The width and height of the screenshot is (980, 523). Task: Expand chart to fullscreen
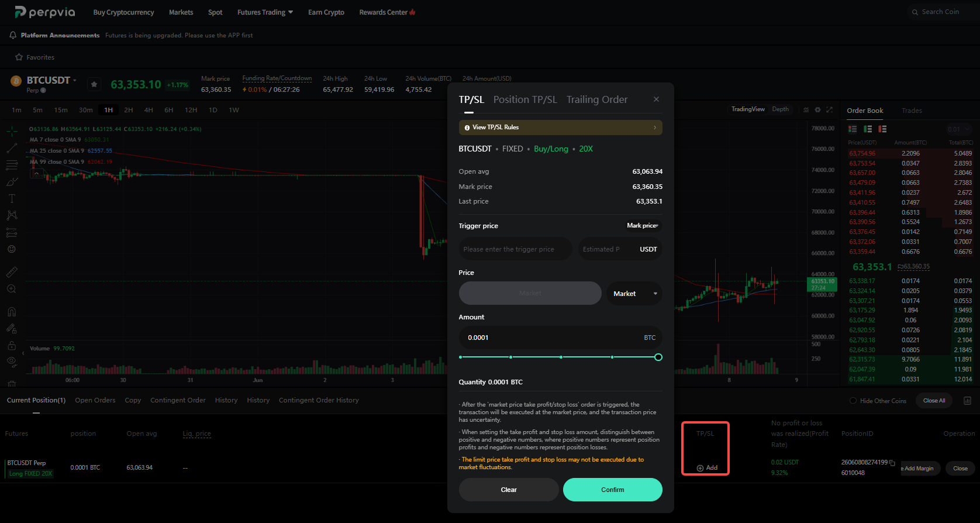[x=829, y=110]
